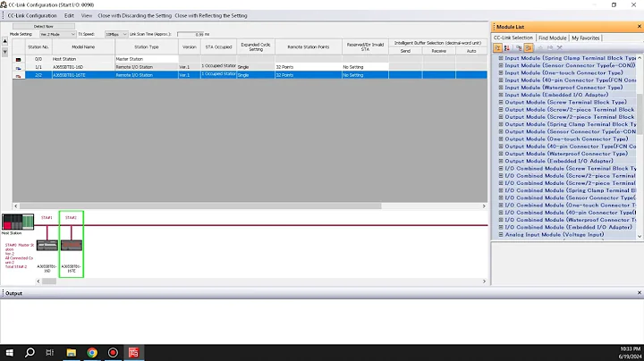Open the Mode Setting dropdown
The height and width of the screenshot is (361, 644).
click(x=57, y=35)
